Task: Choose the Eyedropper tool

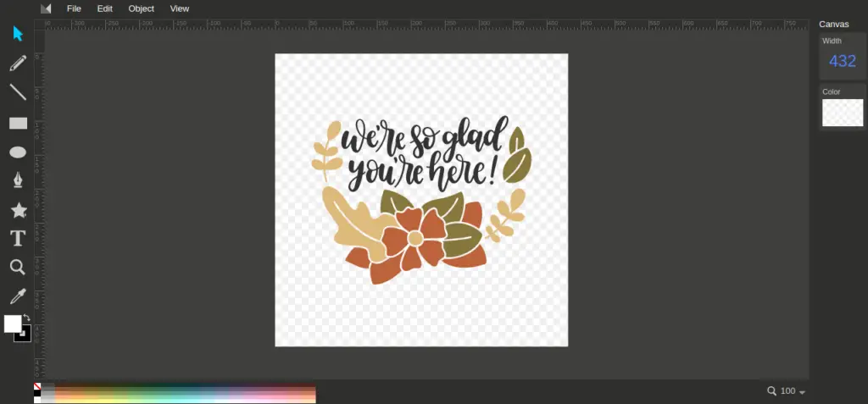Action: tap(18, 296)
